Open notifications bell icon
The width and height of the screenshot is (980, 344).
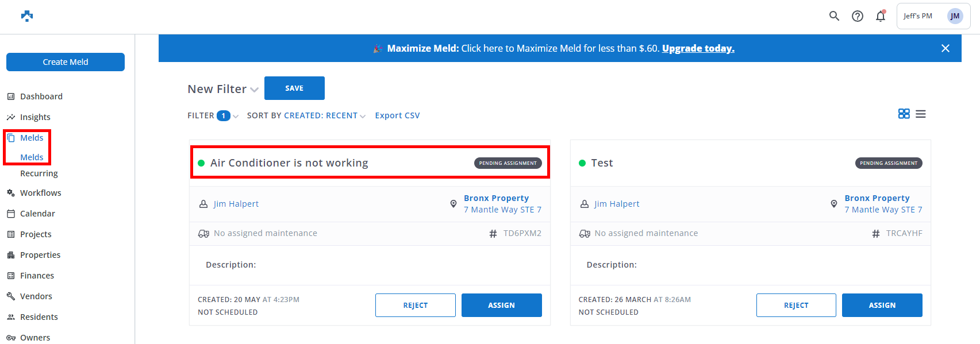[x=880, y=16]
